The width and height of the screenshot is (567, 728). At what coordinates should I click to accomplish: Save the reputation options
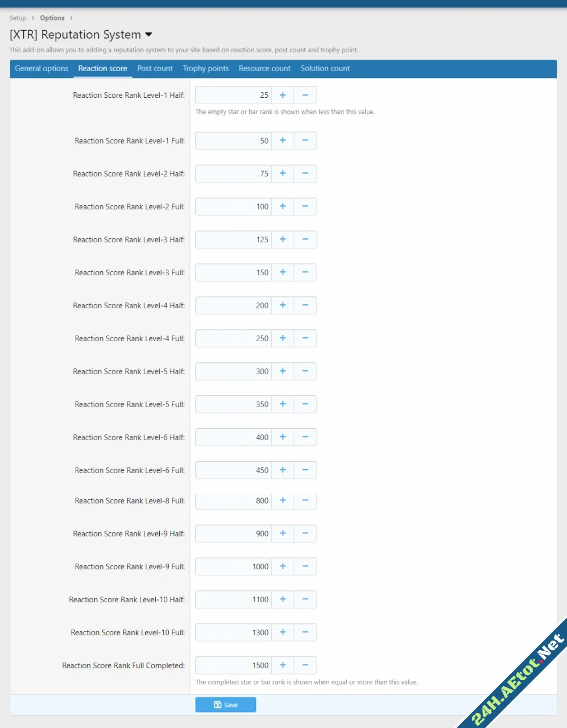pyautogui.click(x=226, y=705)
